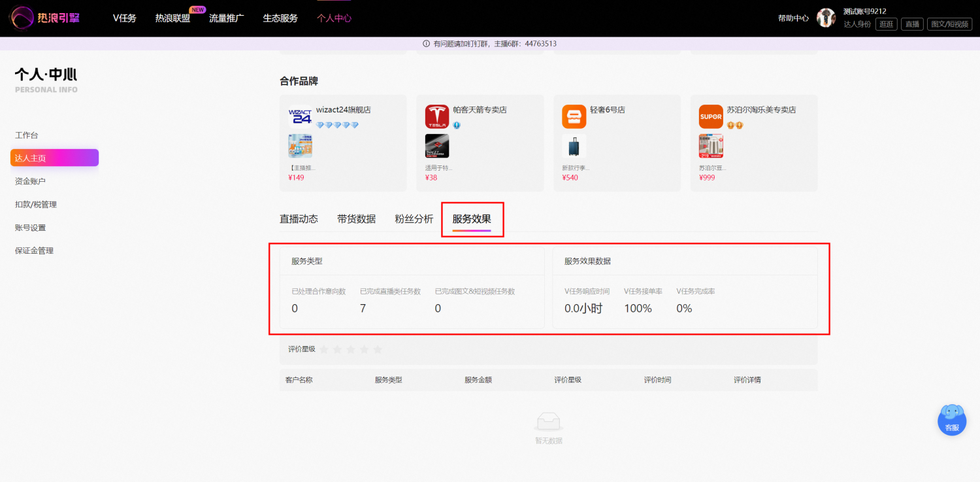This screenshot has height=482, width=980.
Task: Click the 帕客天箭专卖店 shop name
Action: 480,110
